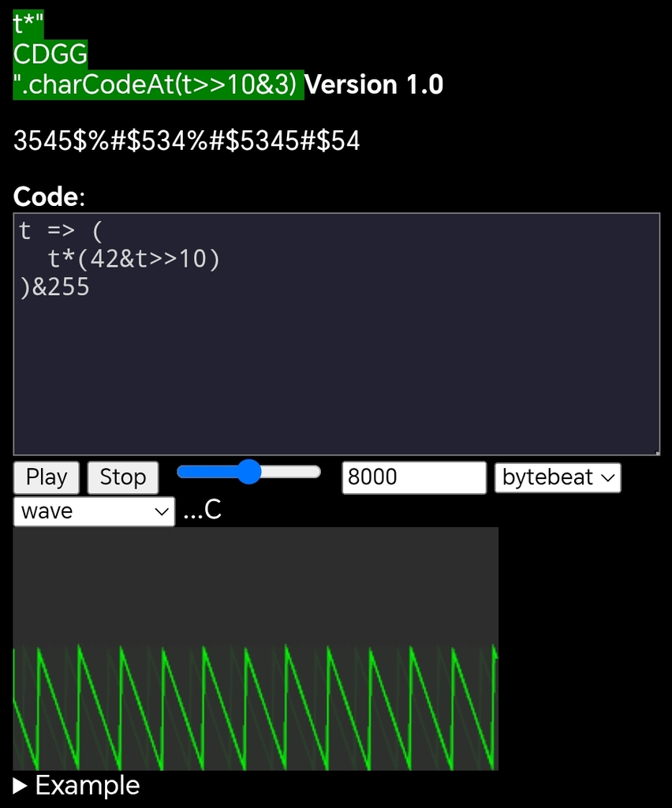Screen dimensions: 672x808
Task: Click the ...C status text
Action: point(202,511)
